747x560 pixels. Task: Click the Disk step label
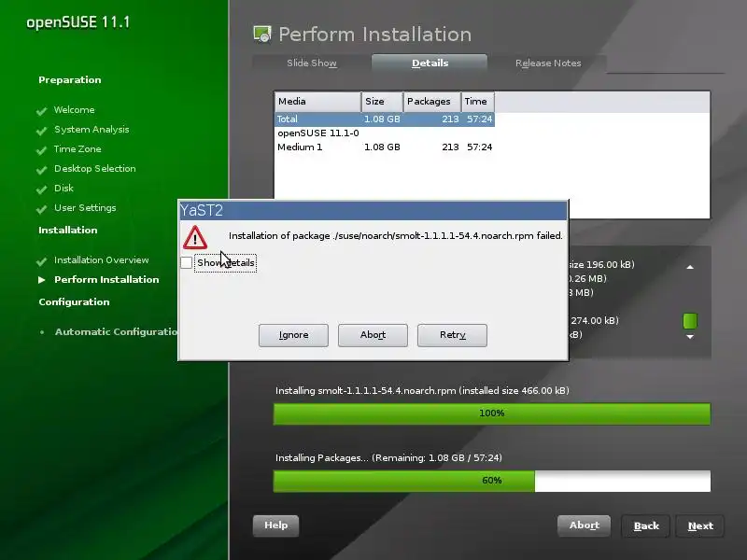(63, 189)
